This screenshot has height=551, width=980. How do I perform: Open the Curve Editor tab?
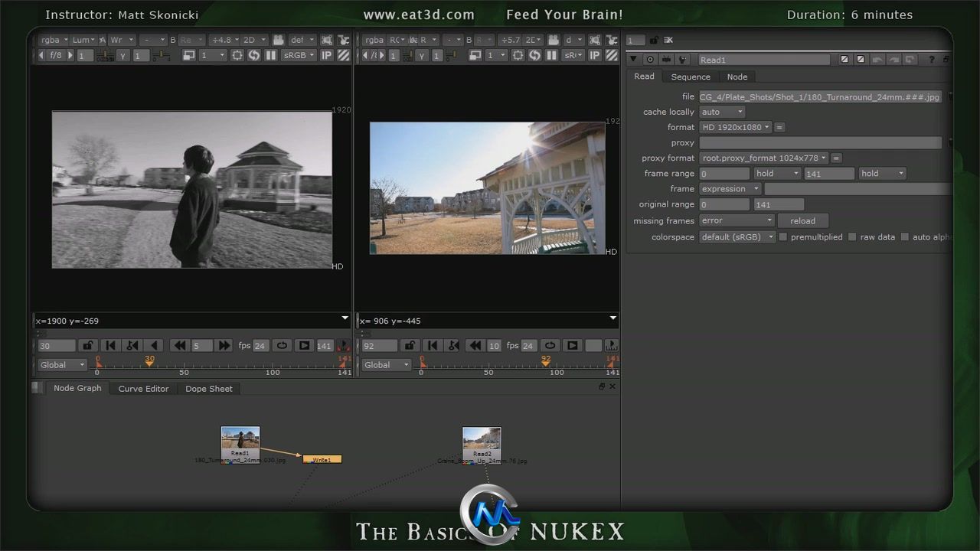143,389
